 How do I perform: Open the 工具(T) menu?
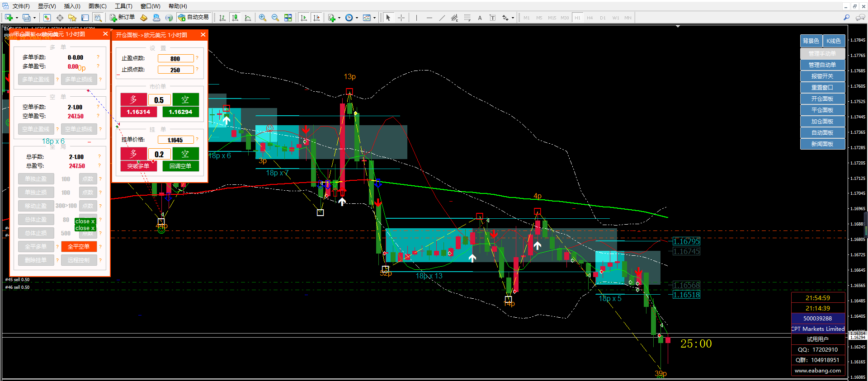pos(123,6)
